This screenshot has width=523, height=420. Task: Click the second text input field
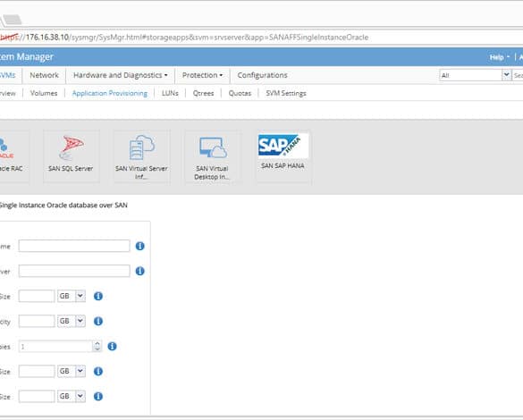pos(74,271)
